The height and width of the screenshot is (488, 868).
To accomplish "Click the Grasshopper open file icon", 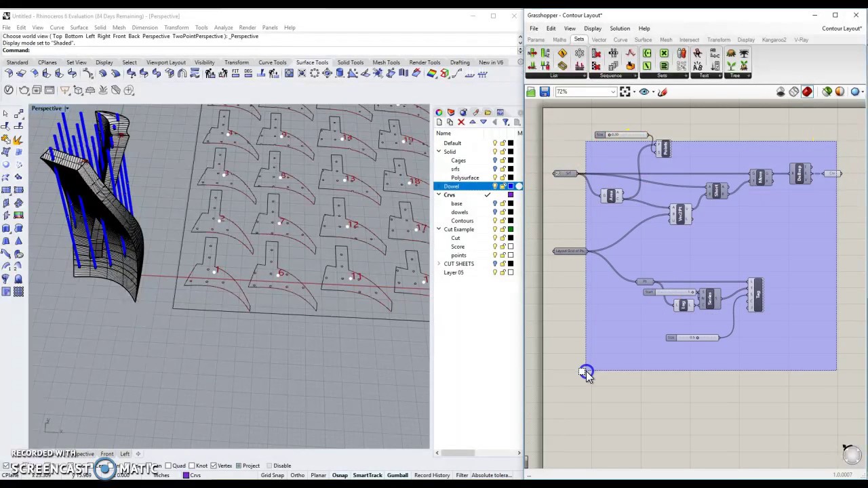I will [531, 91].
